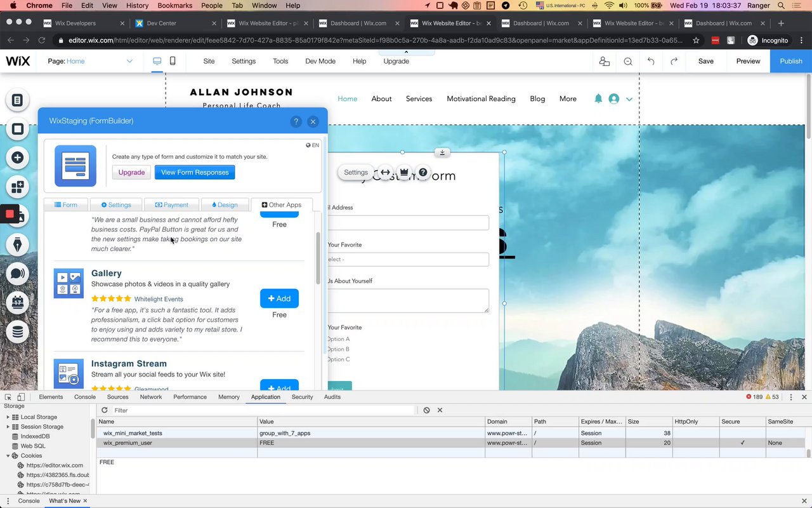Screen dimensions: 812x508
Task: Open the Your Favorite select dropdown
Action: 407,259
